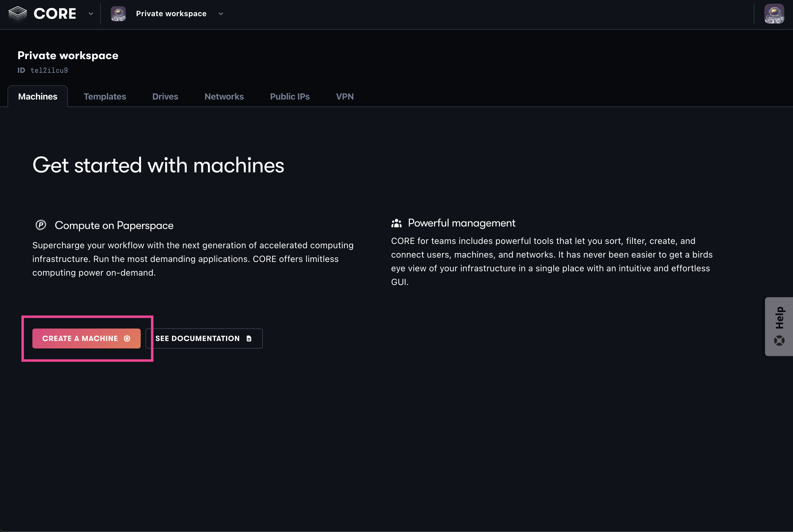Screen dimensions: 793x532
Task: Navigate to the Networks tab
Action: click(x=224, y=96)
